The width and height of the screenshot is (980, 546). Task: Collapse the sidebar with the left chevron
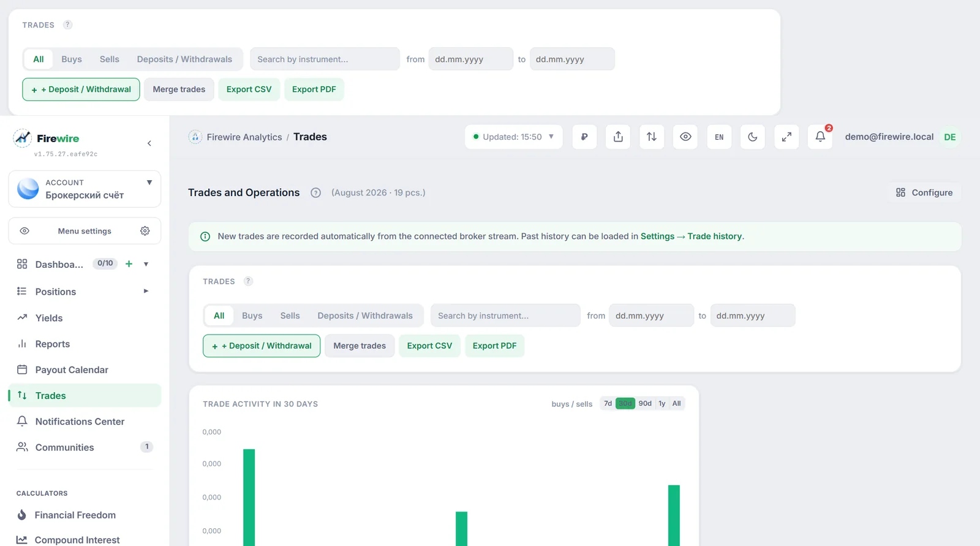click(x=149, y=143)
